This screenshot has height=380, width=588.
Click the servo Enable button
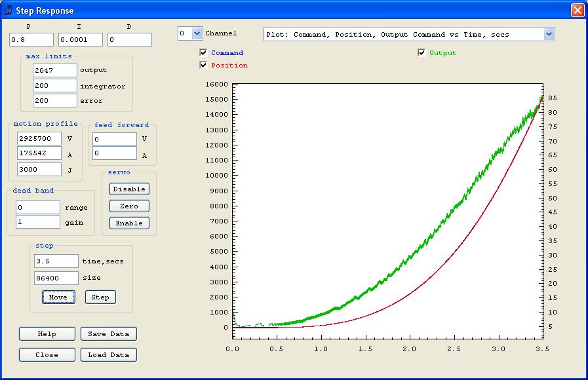click(x=129, y=223)
